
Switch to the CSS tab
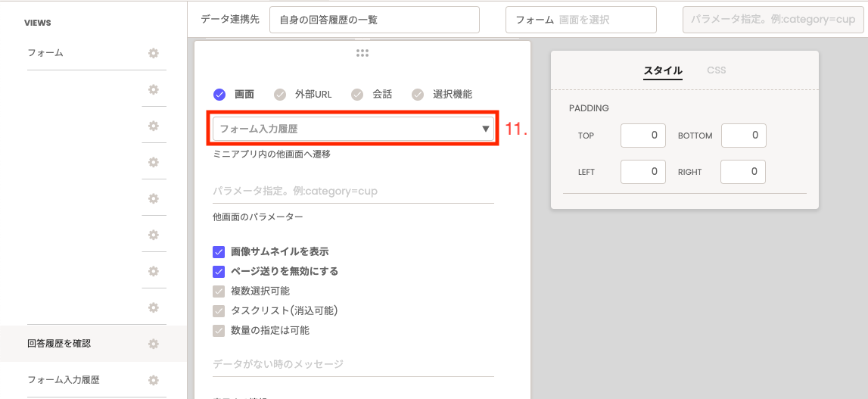[717, 70]
